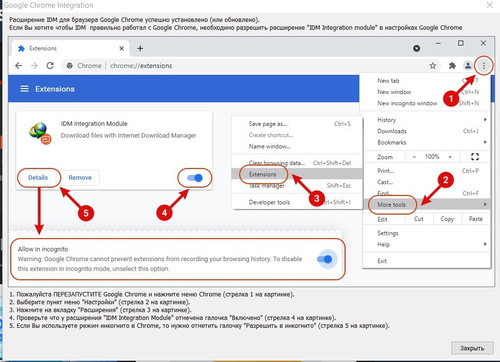Viewport: 500px width, 362px height.
Task: Click Copy in the Edit row
Action: (x=447, y=219)
